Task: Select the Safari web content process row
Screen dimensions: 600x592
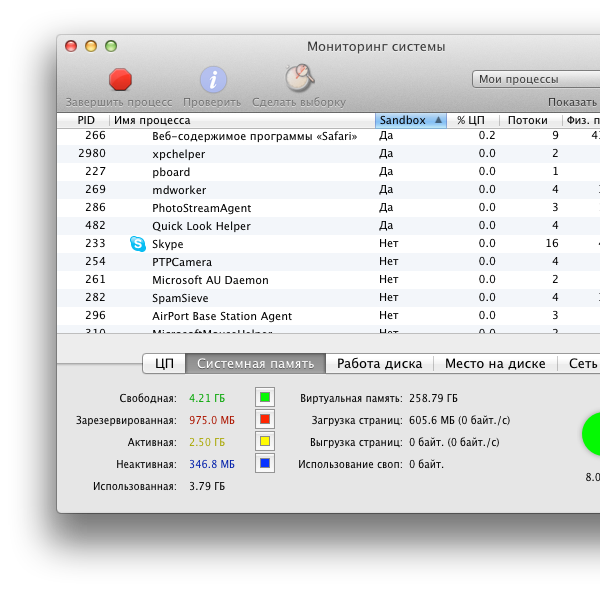Action: (x=328, y=136)
